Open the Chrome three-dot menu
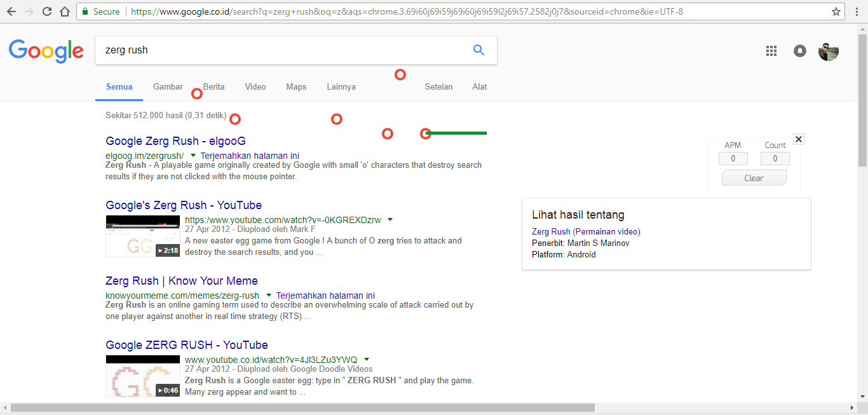Screen dimensions: 868x415 [857, 11]
